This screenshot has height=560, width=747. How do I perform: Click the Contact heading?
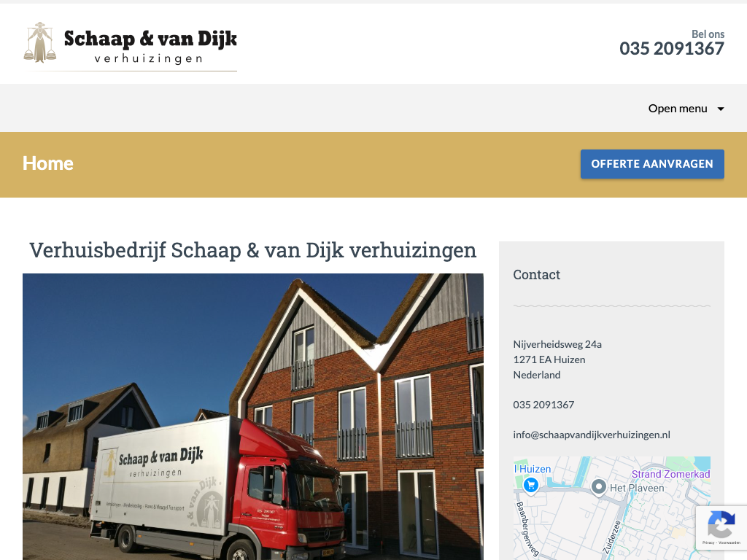tap(536, 275)
